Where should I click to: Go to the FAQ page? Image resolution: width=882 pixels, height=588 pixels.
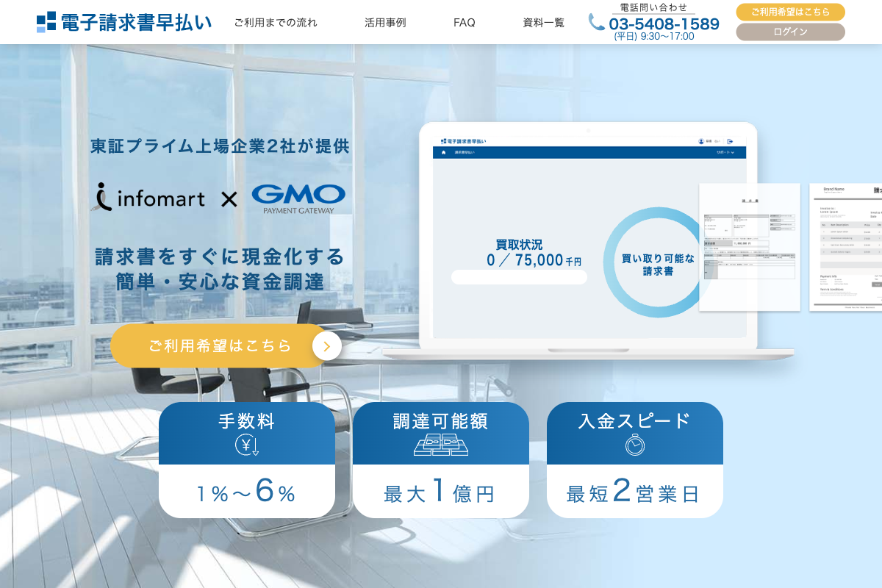pos(465,23)
